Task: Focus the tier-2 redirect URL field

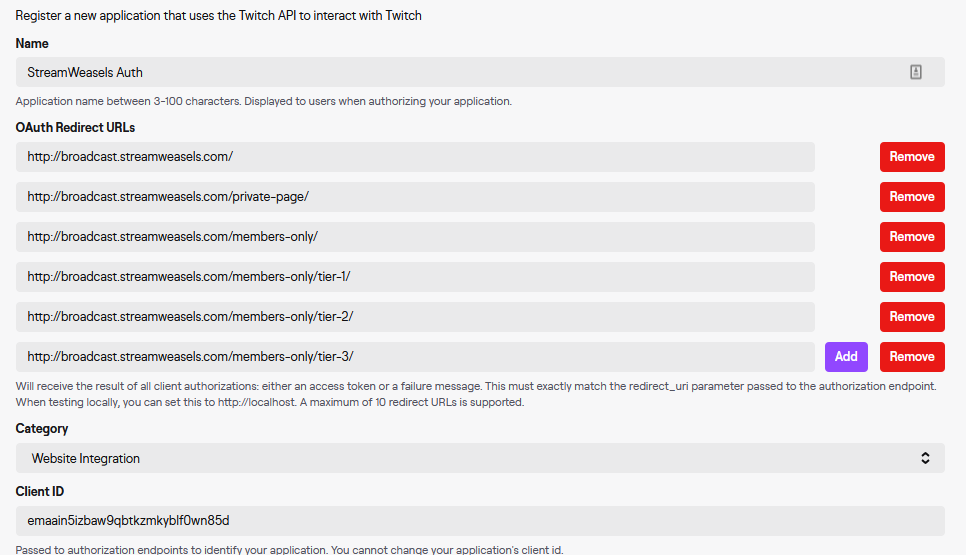Action: point(415,317)
